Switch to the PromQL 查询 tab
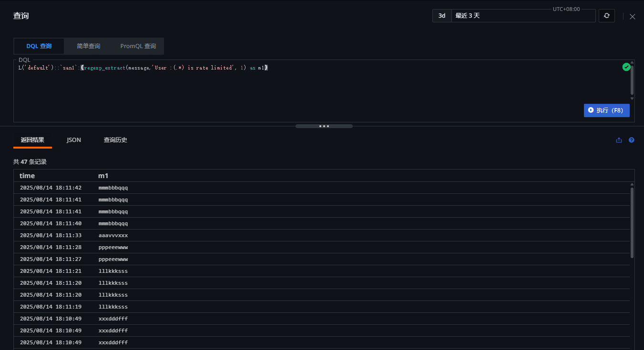Image resolution: width=644 pixels, height=350 pixels. (x=138, y=46)
